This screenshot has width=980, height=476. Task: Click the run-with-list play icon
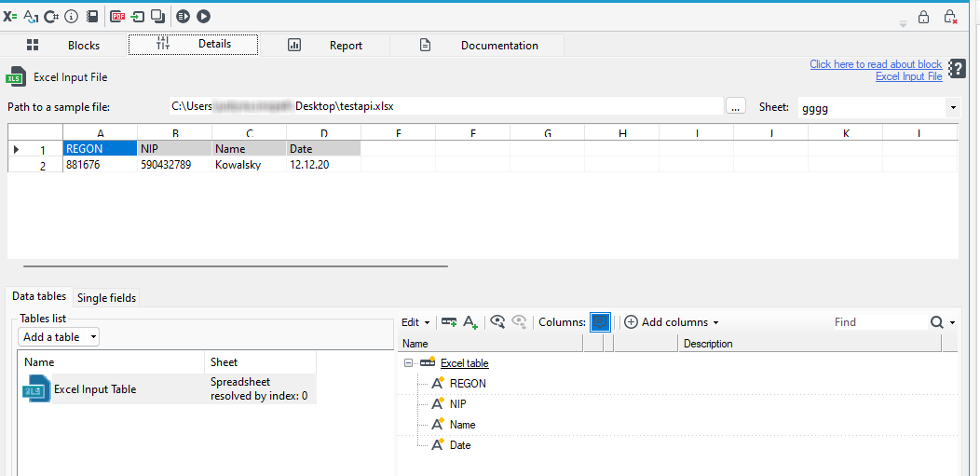pos(183,17)
